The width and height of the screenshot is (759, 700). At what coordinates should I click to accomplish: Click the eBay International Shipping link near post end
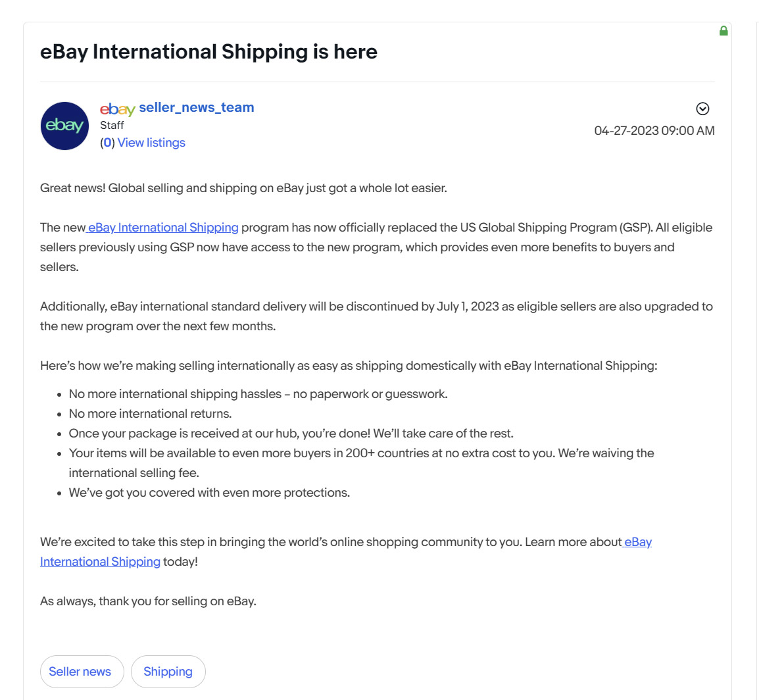100,561
